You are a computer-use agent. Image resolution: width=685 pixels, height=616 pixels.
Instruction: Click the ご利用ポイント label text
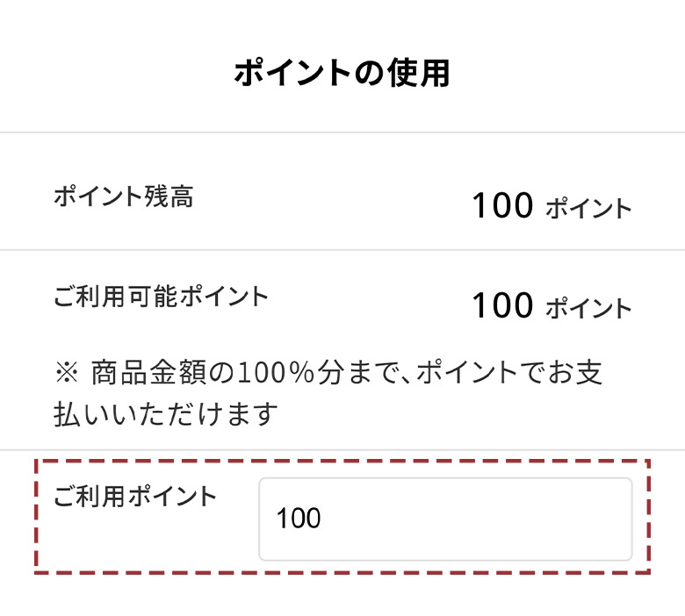pos(134,497)
